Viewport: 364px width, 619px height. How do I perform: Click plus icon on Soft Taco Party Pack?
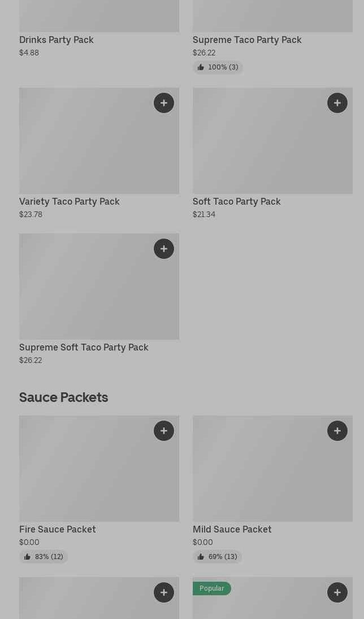(x=337, y=103)
